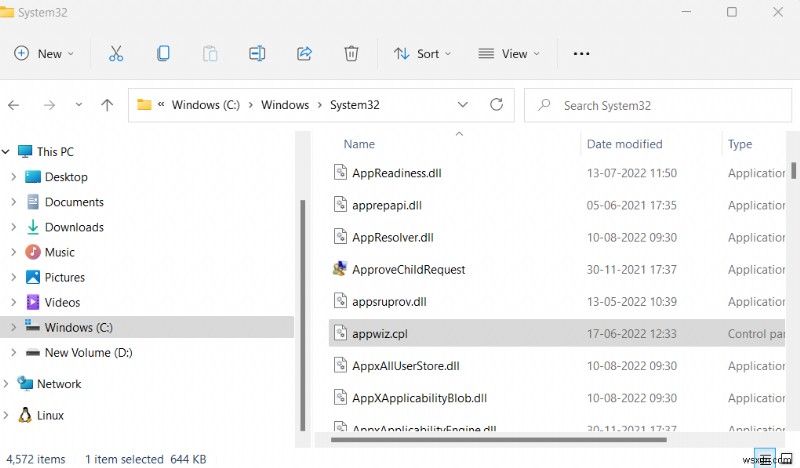Open address bar history dropdown

click(463, 105)
